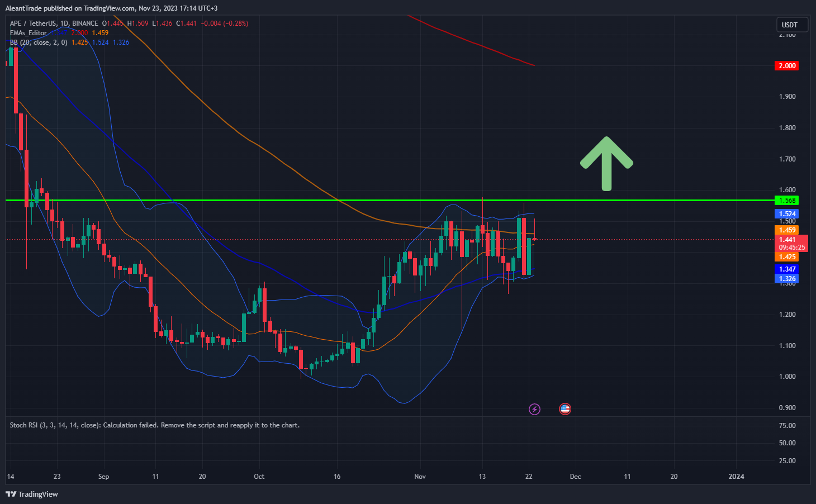Click the US flag economic event icon

click(x=565, y=409)
